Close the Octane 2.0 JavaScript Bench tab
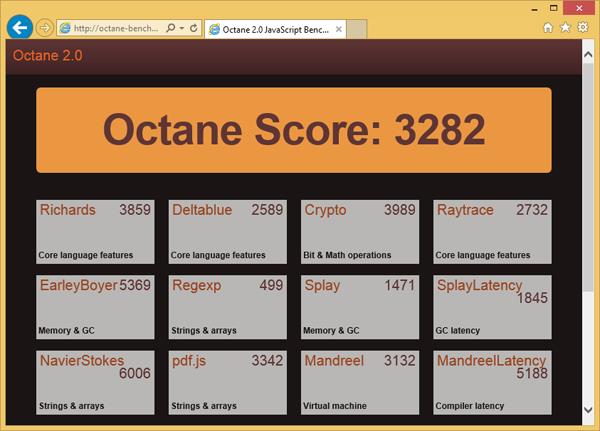Viewport: 600px width, 431px height. [339, 29]
